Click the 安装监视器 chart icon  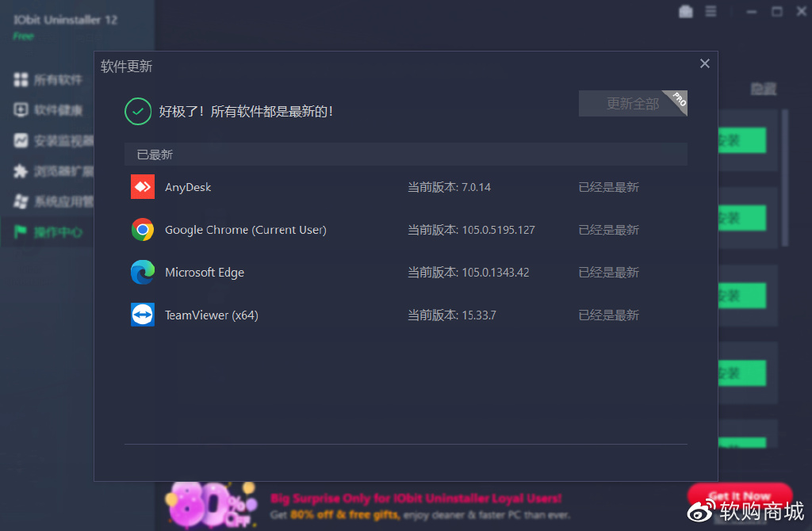pos(21,140)
